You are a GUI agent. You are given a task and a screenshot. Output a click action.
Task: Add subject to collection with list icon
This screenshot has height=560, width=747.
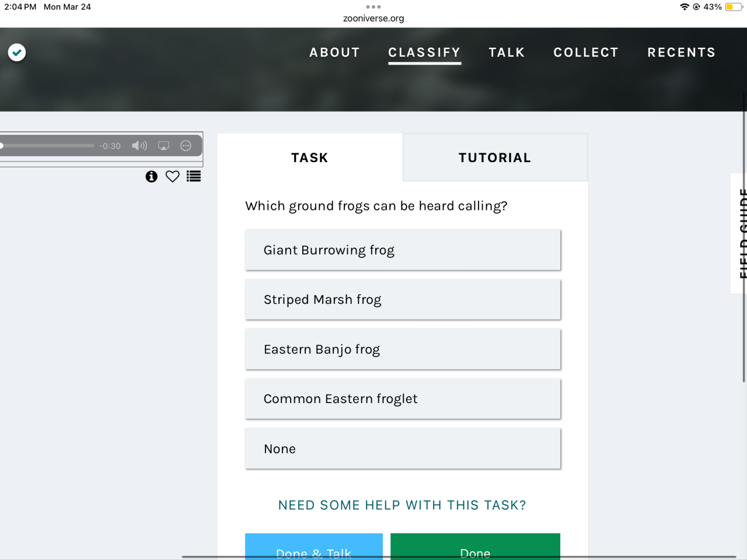[194, 177]
